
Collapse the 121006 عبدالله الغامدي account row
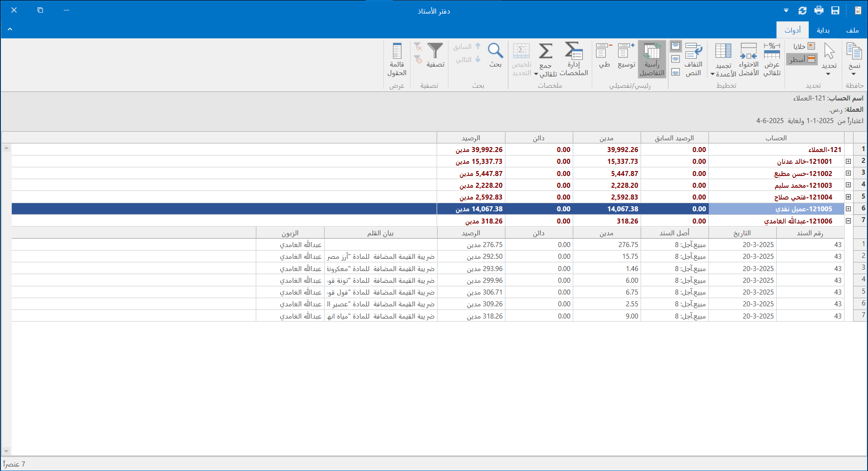[849, 221]
